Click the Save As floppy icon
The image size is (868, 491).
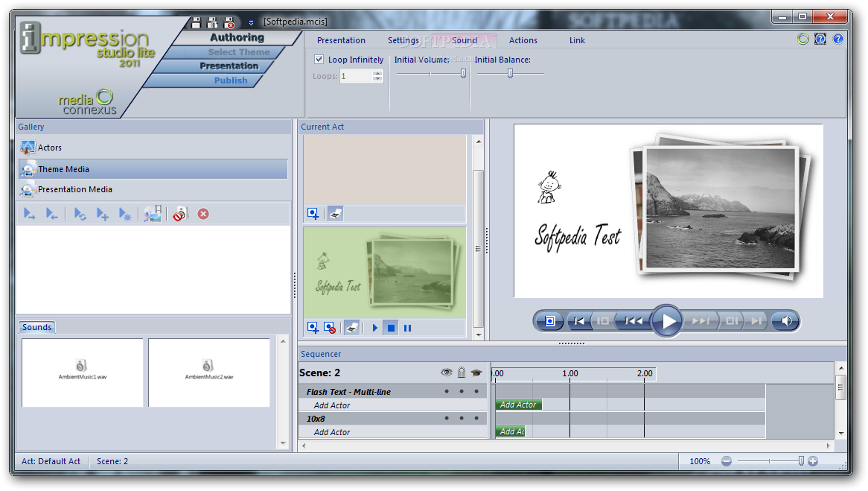[213, 22]
